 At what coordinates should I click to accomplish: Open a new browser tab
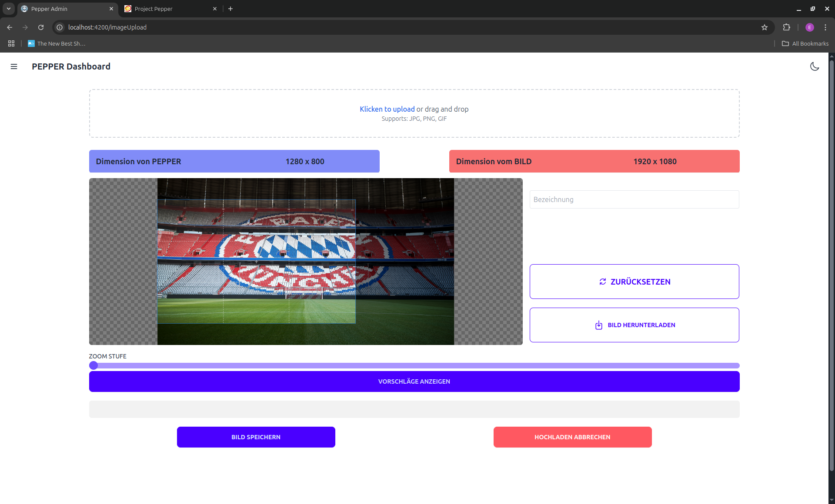[x=230, y=9]
